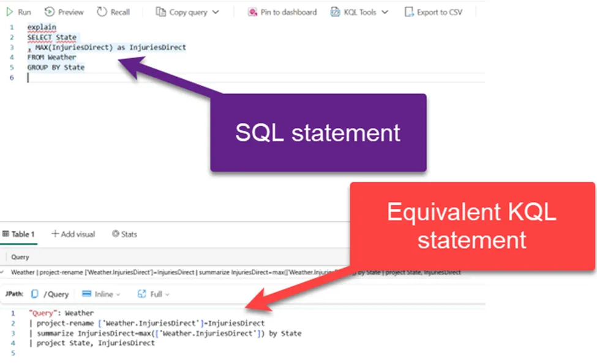Open the Inline display options chevron

(x=119, y=294)
